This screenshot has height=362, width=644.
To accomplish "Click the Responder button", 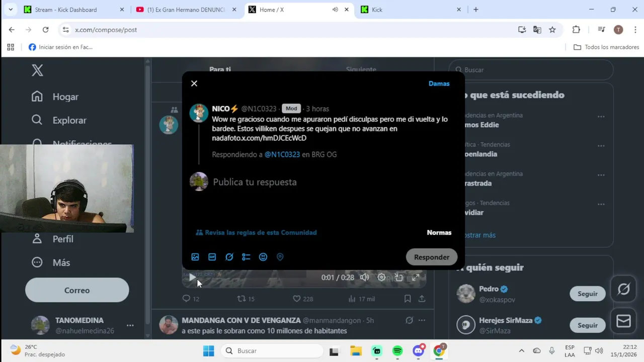I will click(432, 257).
